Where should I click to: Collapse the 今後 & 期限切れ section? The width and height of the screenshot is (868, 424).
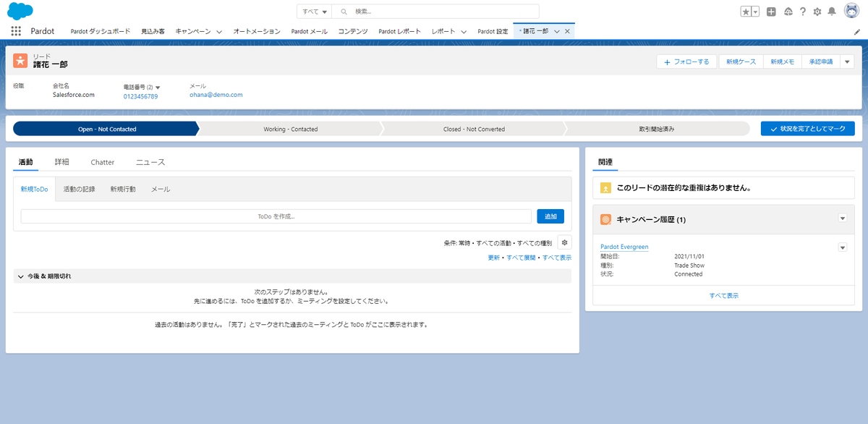[x=20, y=276]
